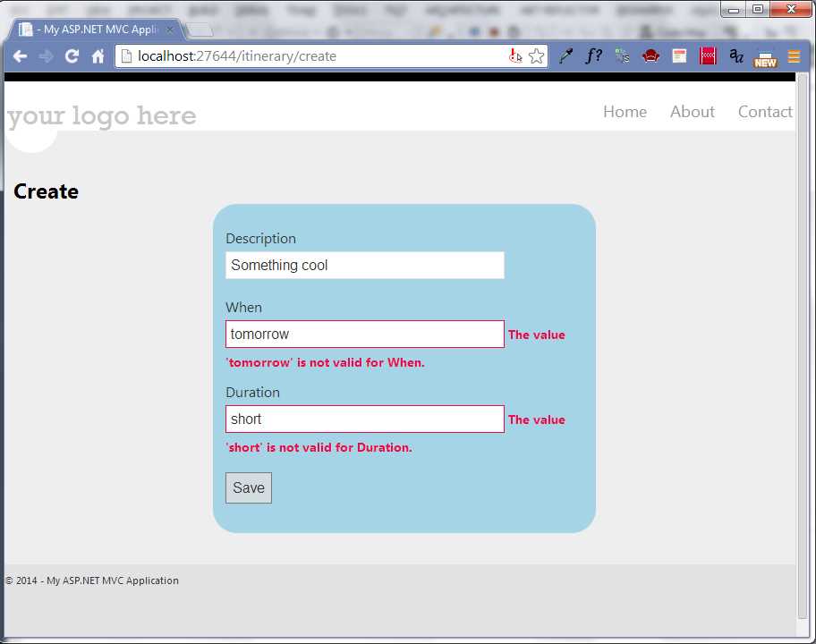Reload the page with the refresh arrow
The height and width of the screenshot is (644, 816).
click(x=72, y=55)
